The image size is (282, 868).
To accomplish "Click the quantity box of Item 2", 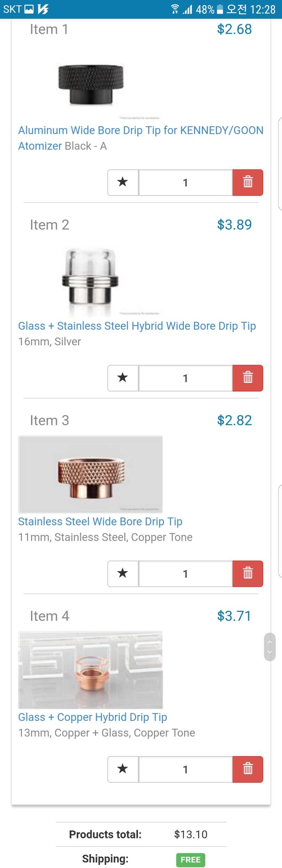I will tap(185, 378).
